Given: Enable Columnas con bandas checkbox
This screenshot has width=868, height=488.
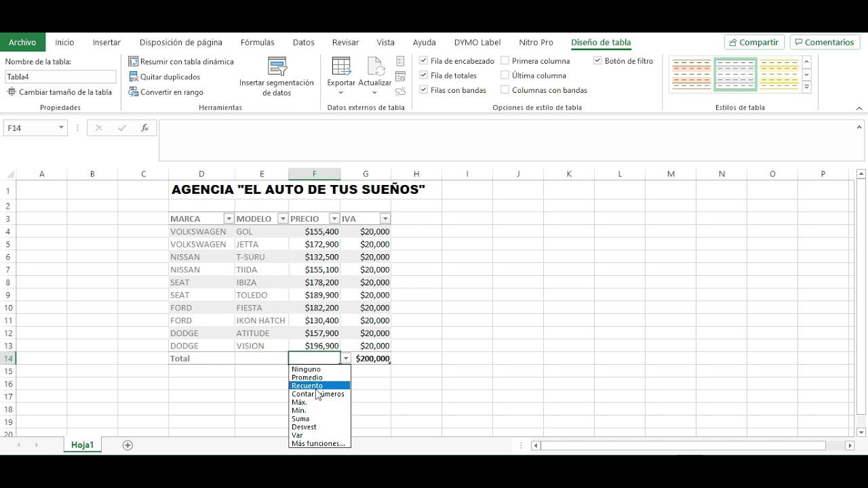Looking at the screenshot, I should 505,89.
